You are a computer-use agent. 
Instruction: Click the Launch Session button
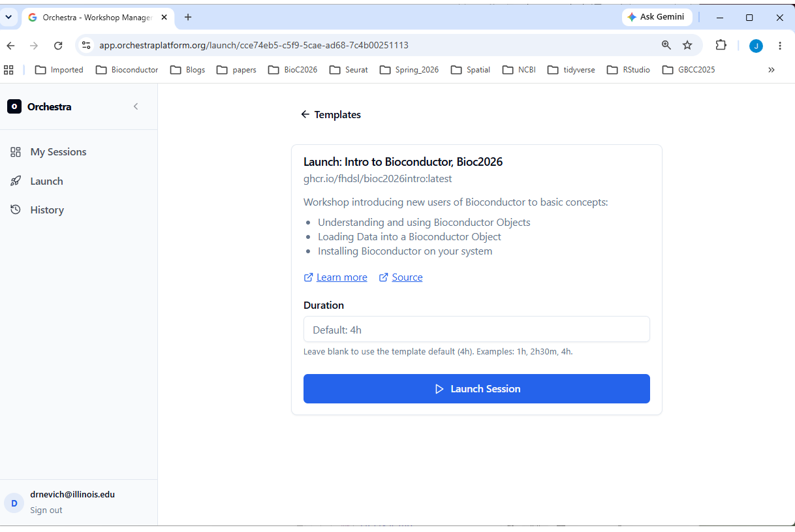click(x=476, y=388)
